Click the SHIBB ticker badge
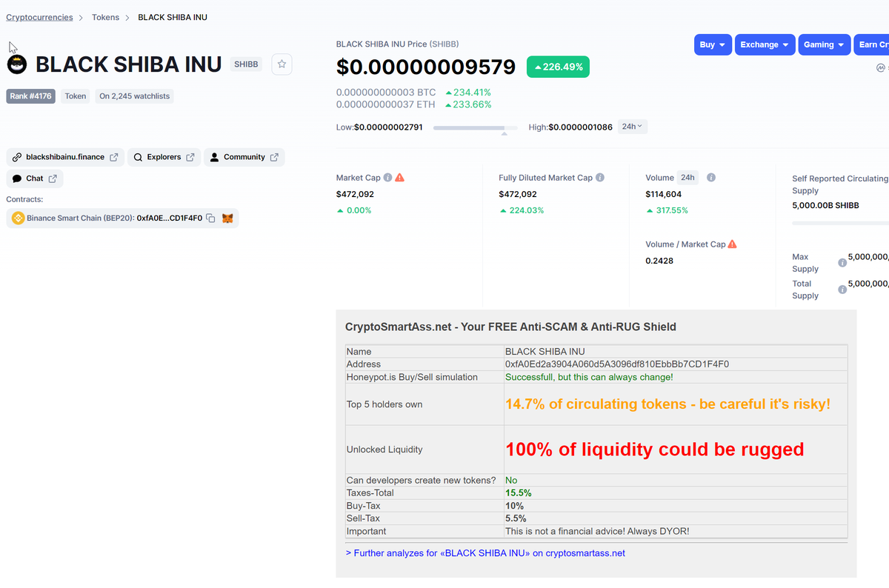889x588 pixels. 247,64
